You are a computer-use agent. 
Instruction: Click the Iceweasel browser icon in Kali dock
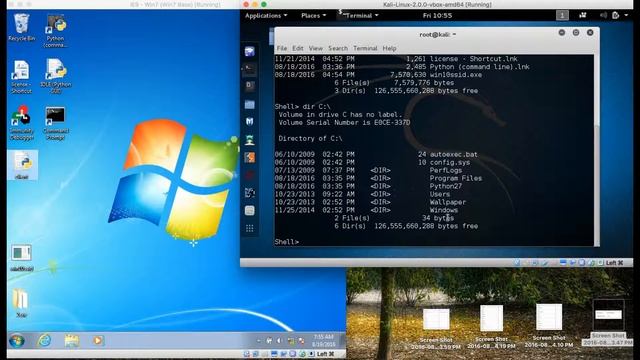pos(250,51)
